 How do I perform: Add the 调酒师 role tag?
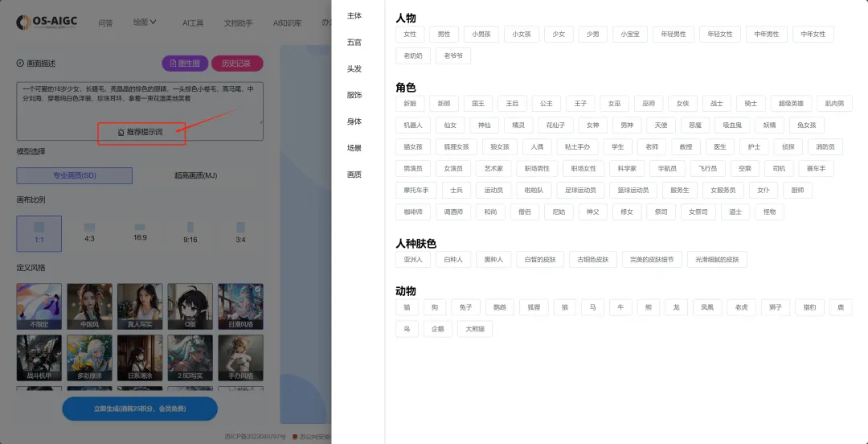(x=453, y=212)
